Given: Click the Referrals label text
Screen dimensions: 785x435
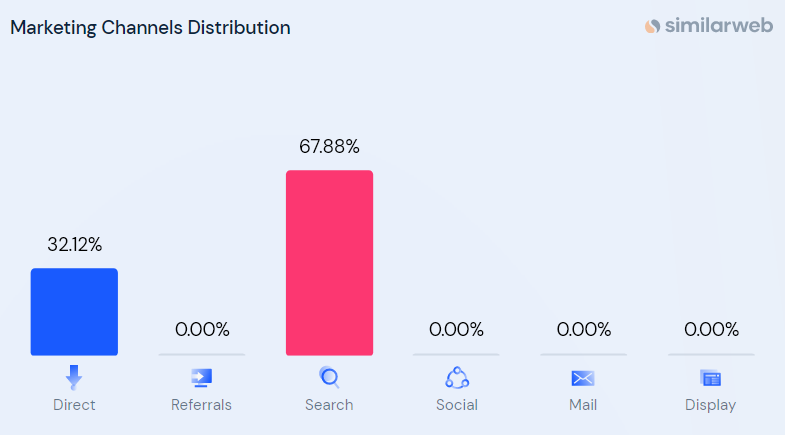Looking at the screenshot, I should (201, 404).
